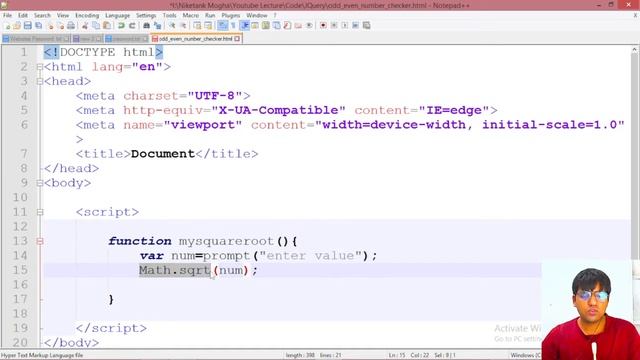Toggle the indent guide display

[x=244, y=26]
